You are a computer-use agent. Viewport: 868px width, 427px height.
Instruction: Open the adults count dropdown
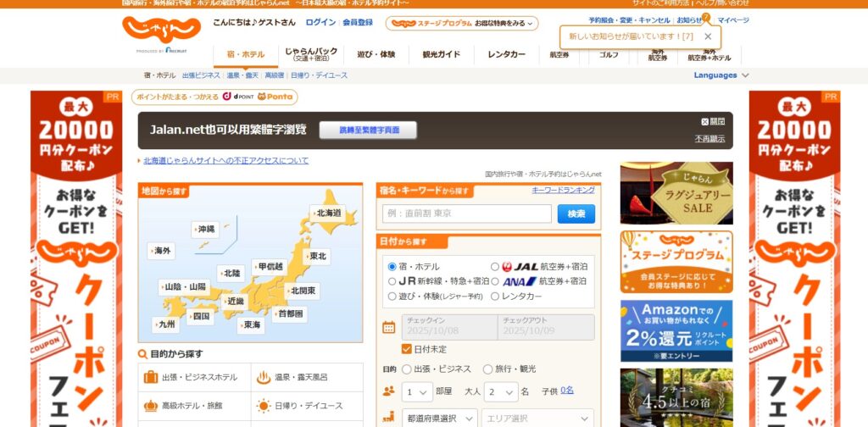(501, 391)
